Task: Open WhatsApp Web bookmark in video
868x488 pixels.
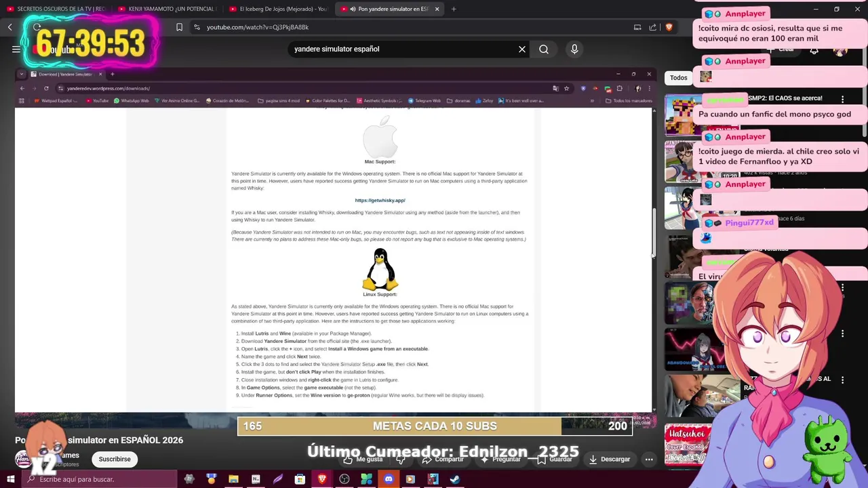Action: pyautogui.click(x=132, y=100)
